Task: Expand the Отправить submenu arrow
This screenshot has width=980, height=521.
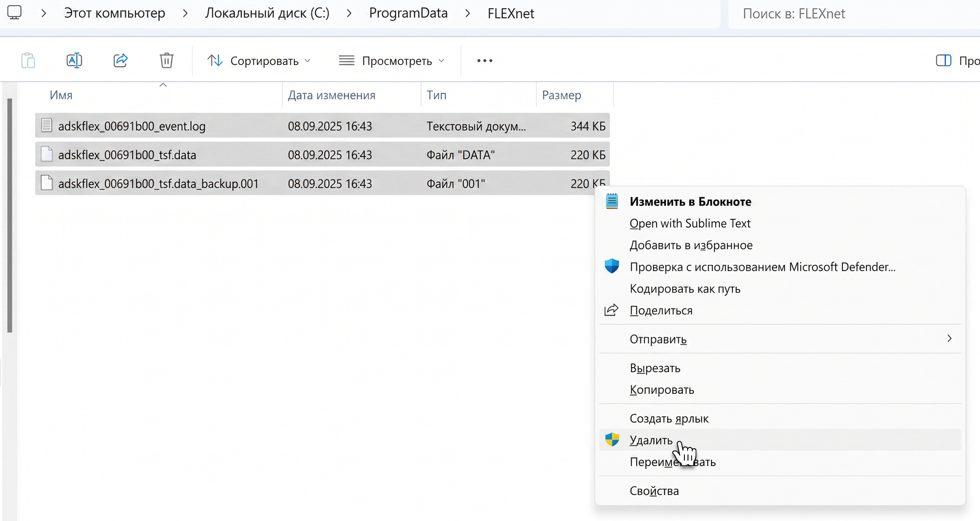Action: tap(949, 339)
